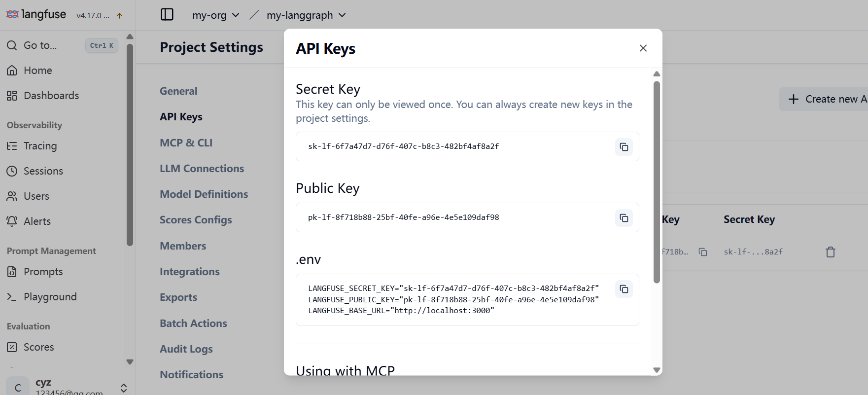This screenshot has height=395, width=868.
Task: Click the sidebar scroll down arrow
Action: pyautogui.click(x=130, y=362)
